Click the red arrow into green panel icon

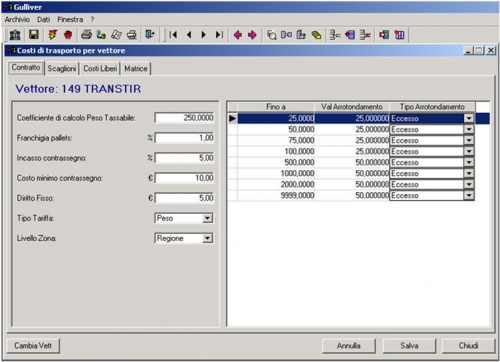(x=384, y=35)
